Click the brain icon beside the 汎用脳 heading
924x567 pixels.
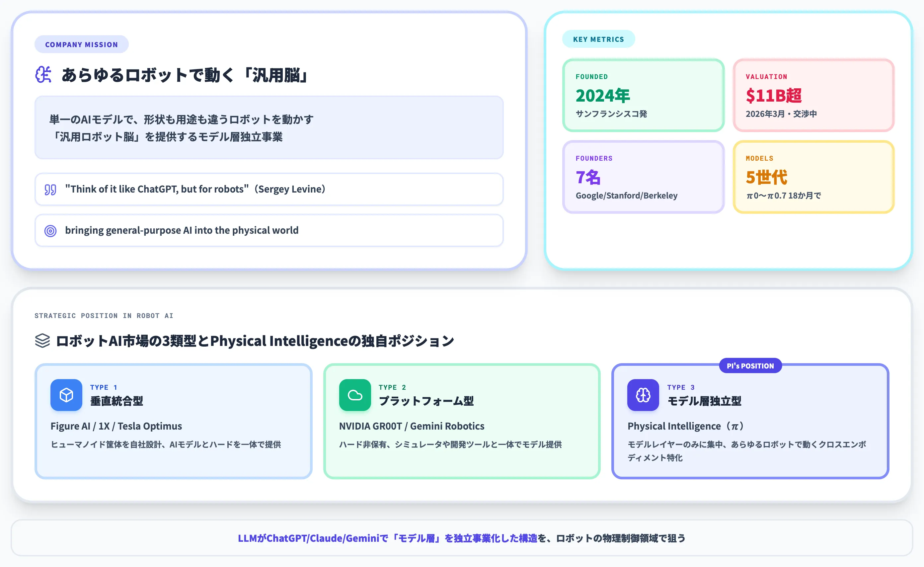(43, 75)
